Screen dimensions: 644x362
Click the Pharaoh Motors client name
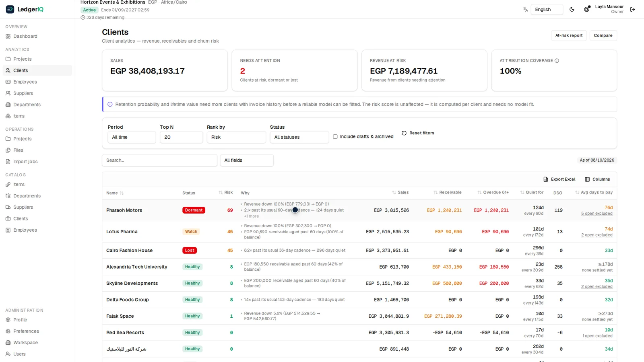124,210
